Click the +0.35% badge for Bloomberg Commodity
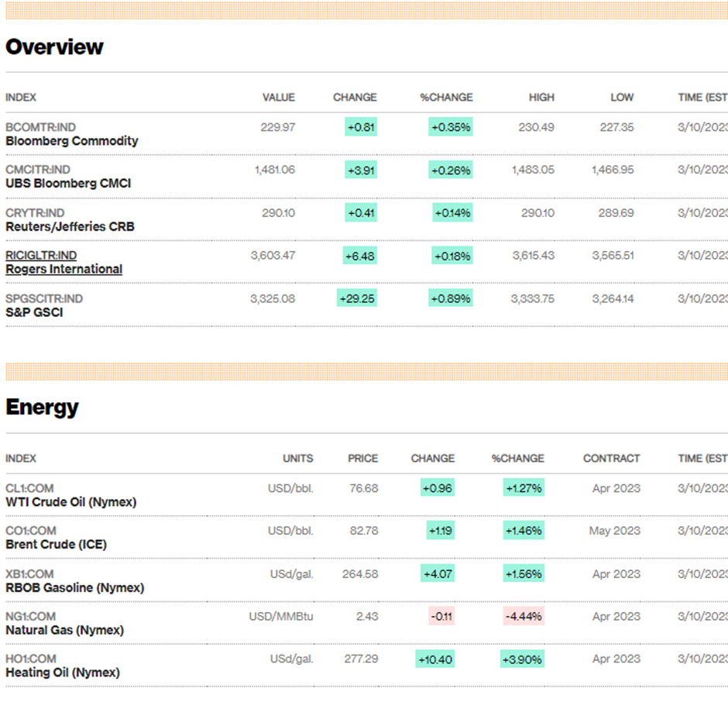Screen dimensions: 728x702 point(451,127)
